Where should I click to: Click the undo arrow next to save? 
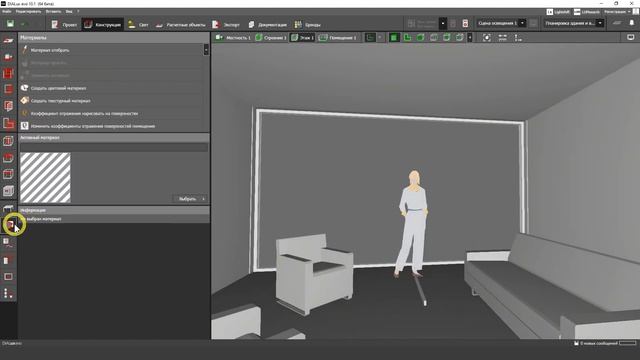click(24, 24)
